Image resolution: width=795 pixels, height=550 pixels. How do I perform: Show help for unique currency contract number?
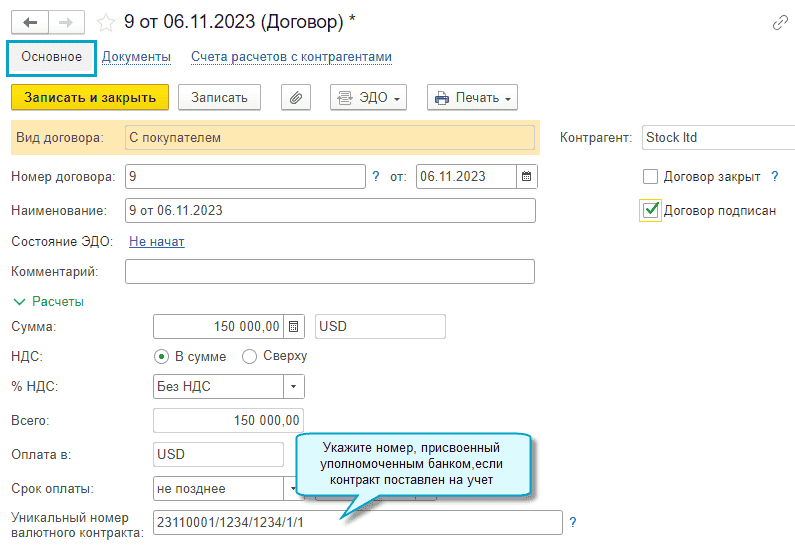[573, 522]
